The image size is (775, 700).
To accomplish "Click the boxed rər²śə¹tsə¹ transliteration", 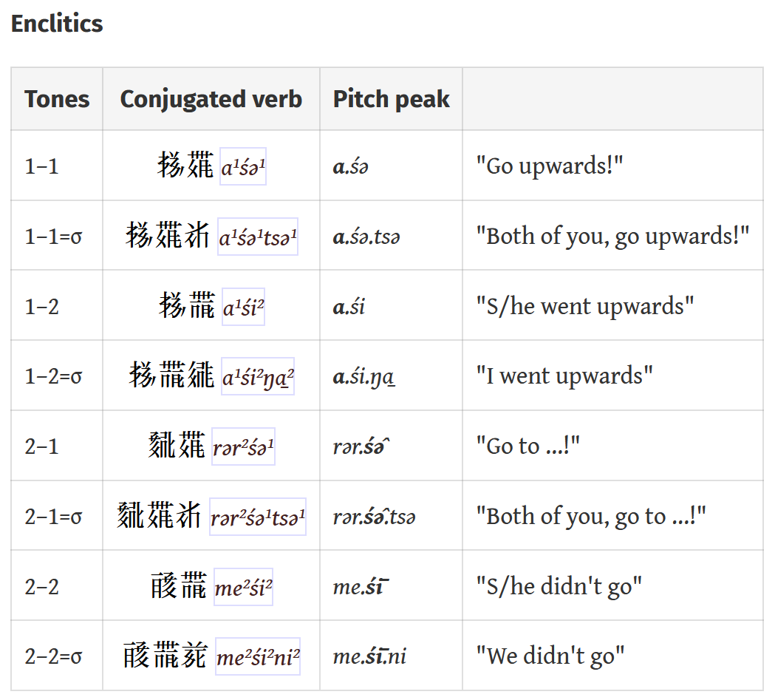I will click(x=258, y=517).
